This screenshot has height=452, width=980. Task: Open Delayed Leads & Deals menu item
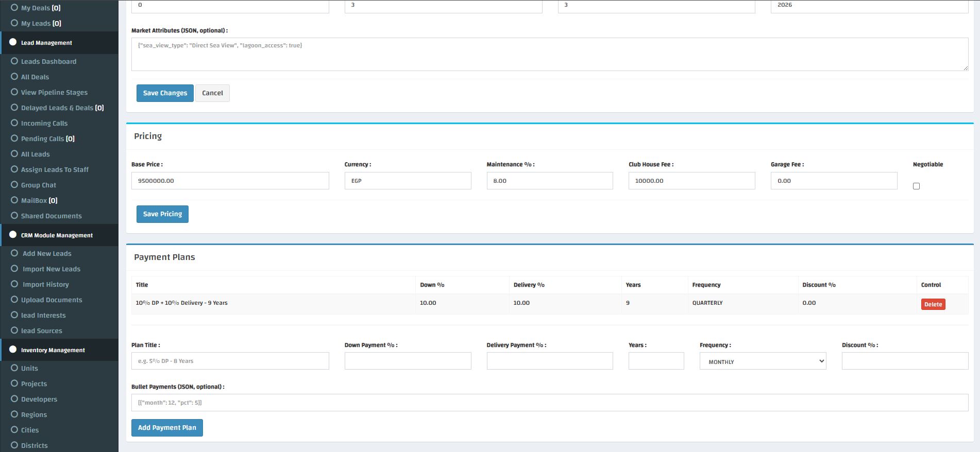[x=62, y=108]
